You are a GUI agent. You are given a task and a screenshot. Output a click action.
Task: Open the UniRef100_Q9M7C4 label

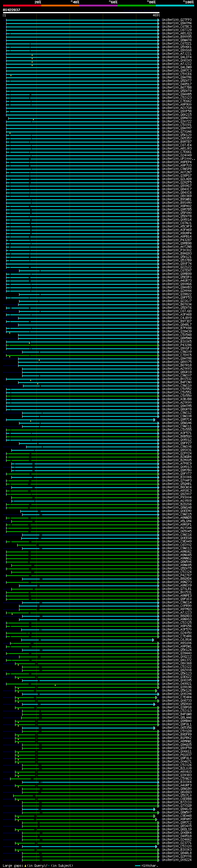coord(177,419)
